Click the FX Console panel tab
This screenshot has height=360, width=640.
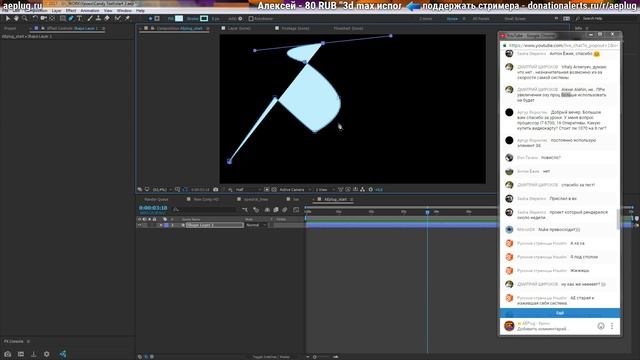click(x=13, y=341)
